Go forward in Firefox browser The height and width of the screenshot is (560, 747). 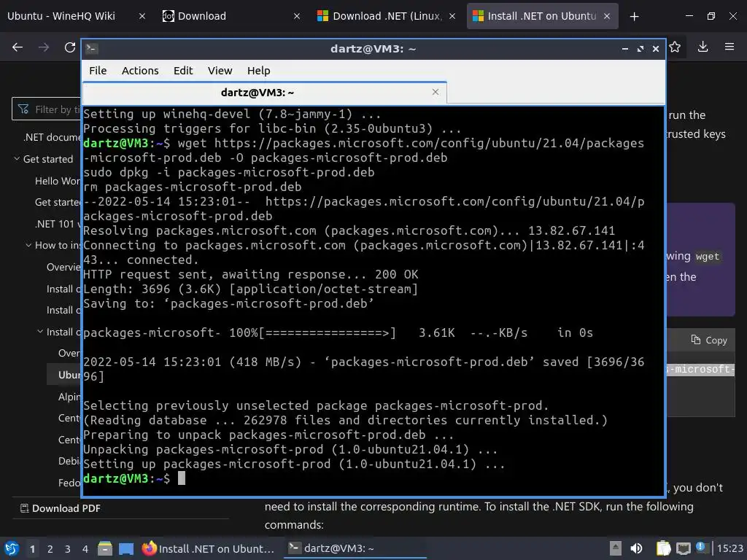tap(44, 47)
